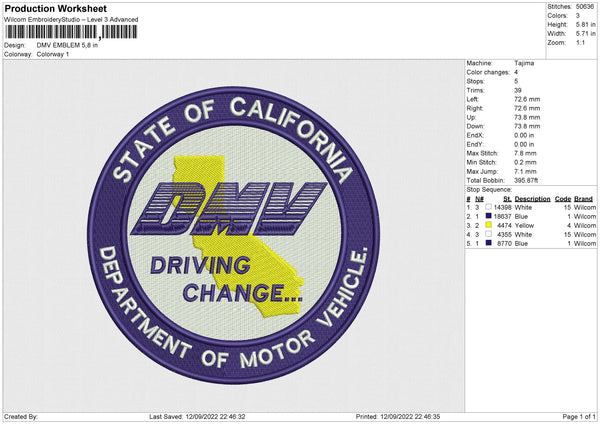Click the 'Brand' column header
600x424 pixels.
point(584,199)
